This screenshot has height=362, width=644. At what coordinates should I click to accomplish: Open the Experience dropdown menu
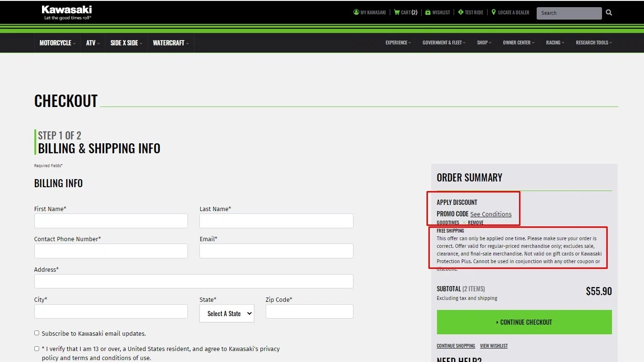click(x=398, y=43)
